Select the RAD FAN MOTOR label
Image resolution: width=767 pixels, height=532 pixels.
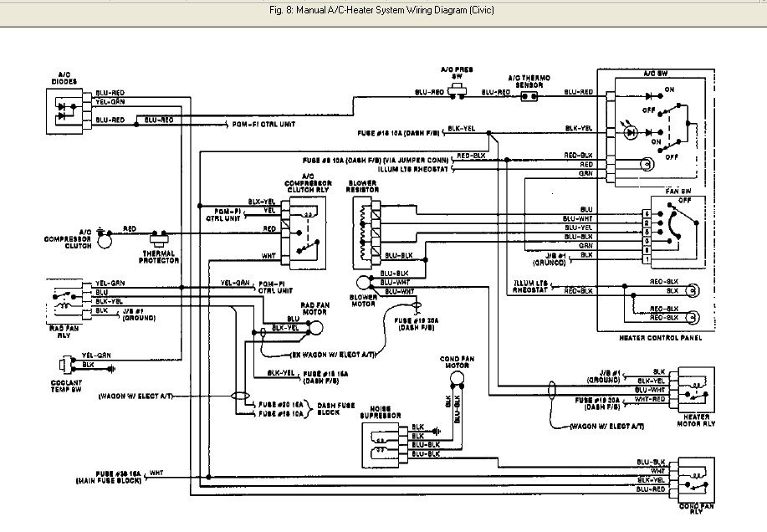314,309
